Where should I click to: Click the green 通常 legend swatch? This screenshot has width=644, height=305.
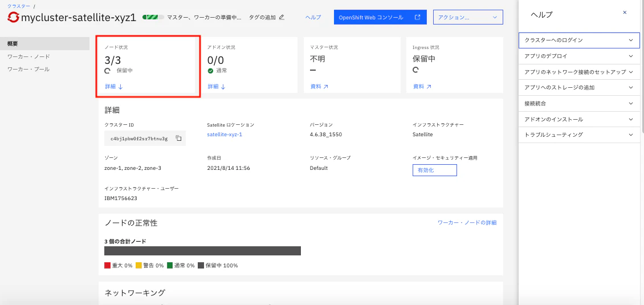(170, 266)
